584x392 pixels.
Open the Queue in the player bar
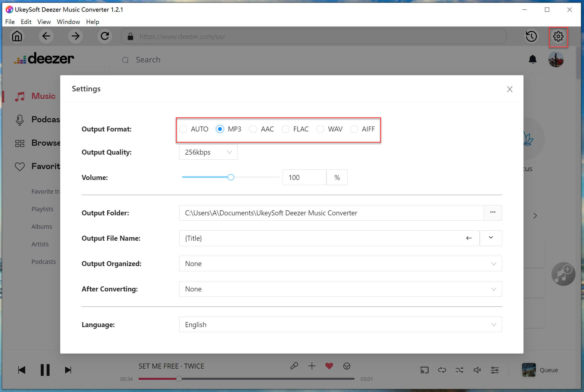[x=548, y=370]
